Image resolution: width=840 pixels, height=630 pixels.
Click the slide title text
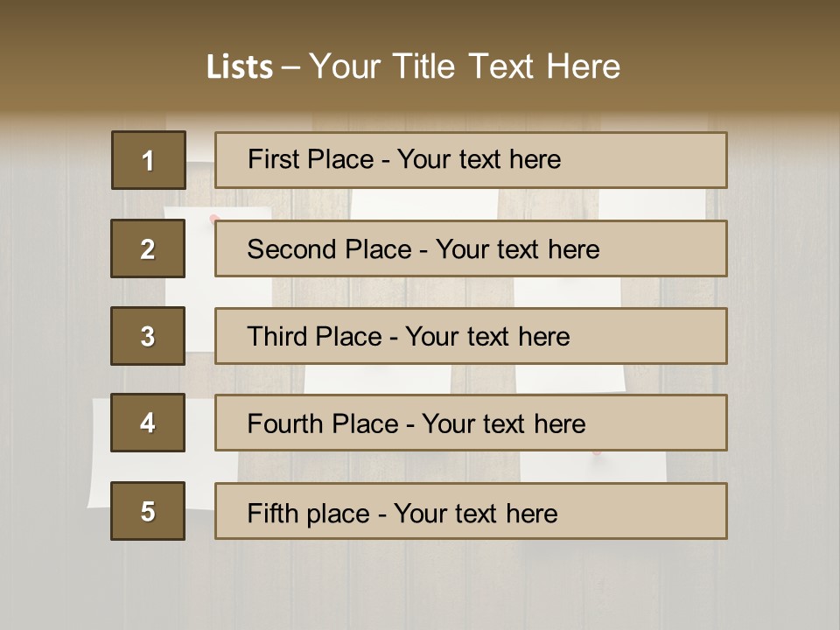coord(414,66)
